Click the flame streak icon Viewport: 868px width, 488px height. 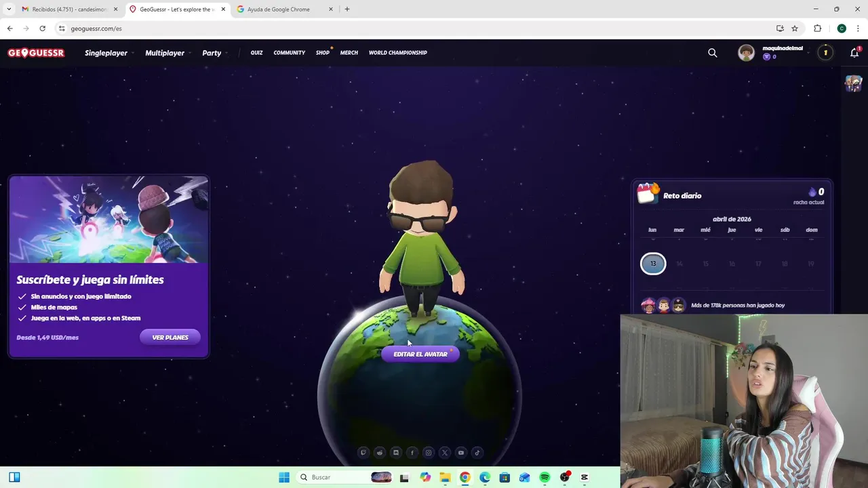tap(812, 192)
